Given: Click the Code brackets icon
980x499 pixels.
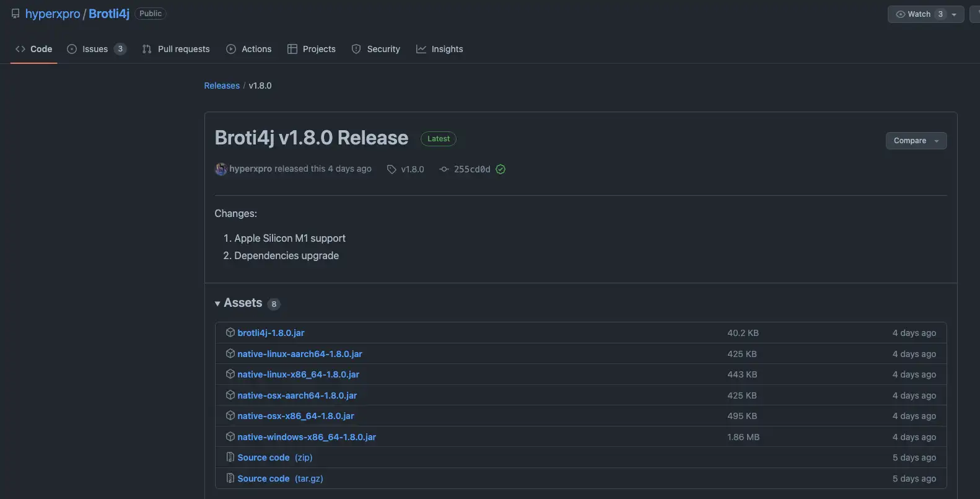Looking at the screenshot, I should (20, 49).
